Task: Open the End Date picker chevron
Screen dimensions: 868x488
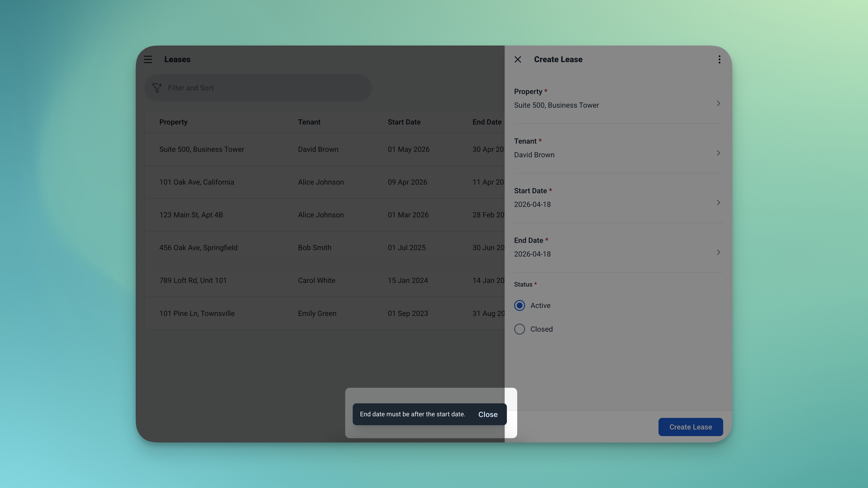Action: [718, 252]
